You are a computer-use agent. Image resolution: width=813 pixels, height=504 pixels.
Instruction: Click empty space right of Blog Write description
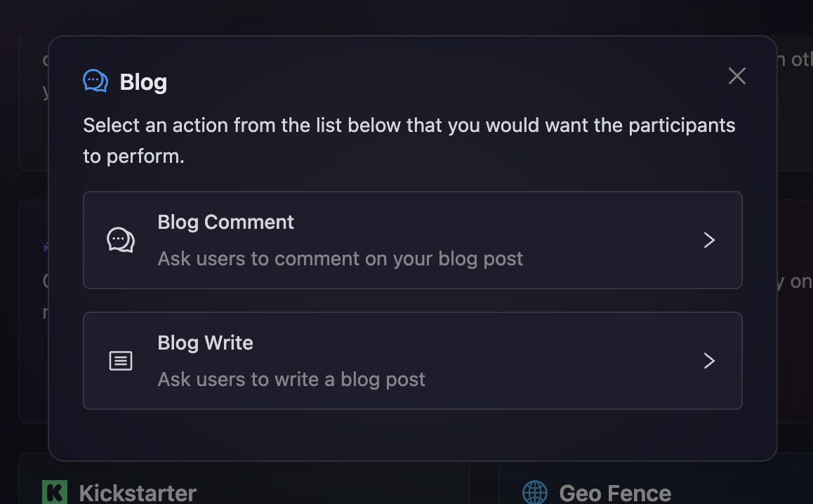click(x=562, y=380)
